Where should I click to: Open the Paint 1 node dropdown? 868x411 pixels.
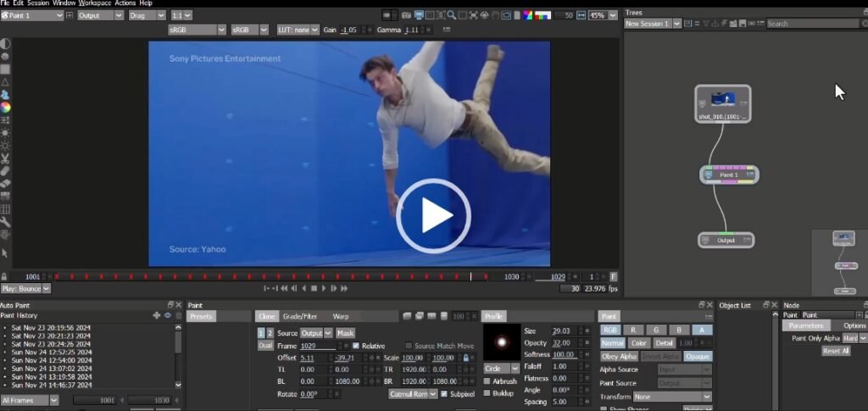(x=33, y=15)
